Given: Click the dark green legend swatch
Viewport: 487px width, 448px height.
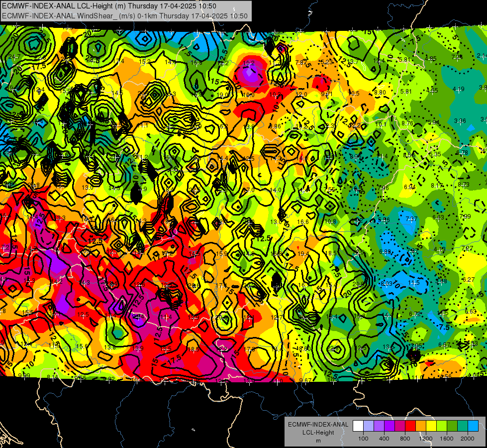Looking at the screenshot, I should (452, 426).
